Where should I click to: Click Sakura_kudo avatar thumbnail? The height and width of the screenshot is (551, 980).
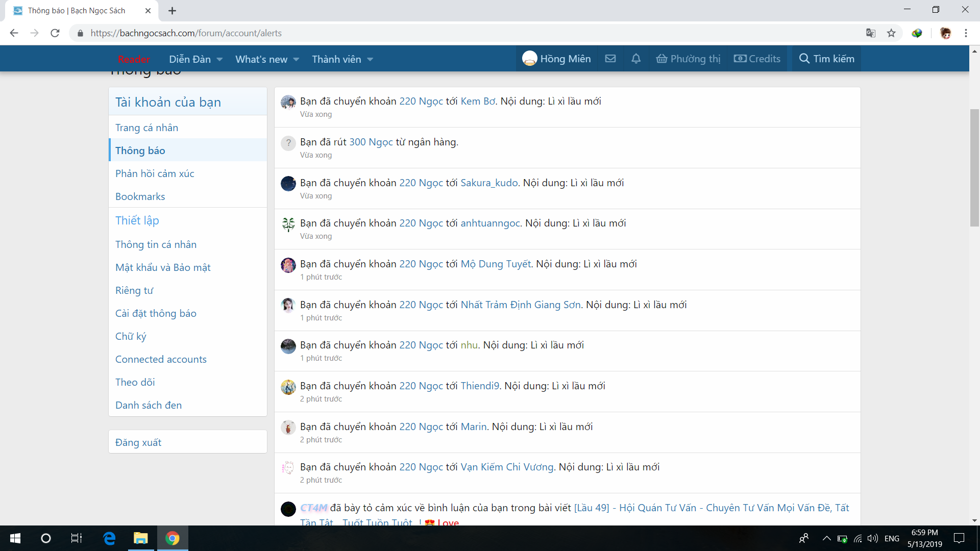pyautogui.click(x=288, y=183)
